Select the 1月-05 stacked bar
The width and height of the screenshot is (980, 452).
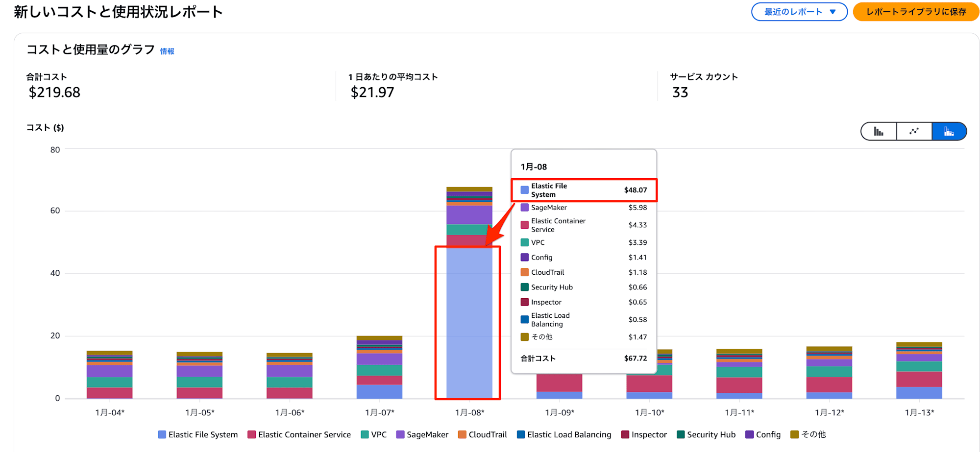199,375
